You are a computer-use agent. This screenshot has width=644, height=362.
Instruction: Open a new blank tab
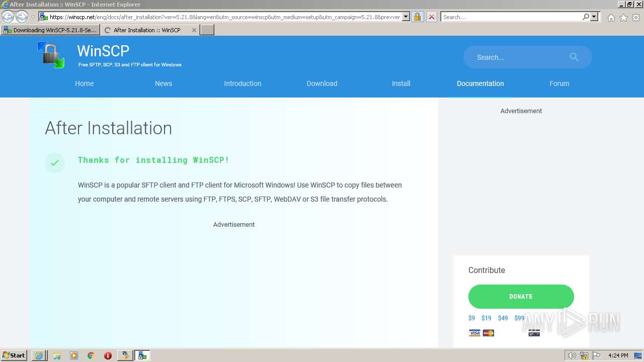207,30
